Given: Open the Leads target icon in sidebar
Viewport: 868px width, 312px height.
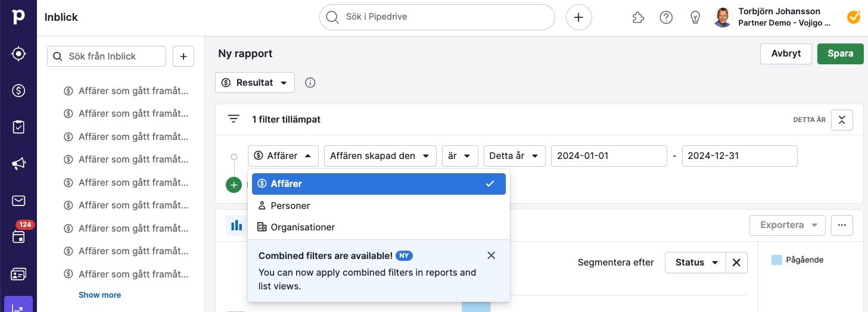Looking at the screenshot, I should [x=18, y=54].
